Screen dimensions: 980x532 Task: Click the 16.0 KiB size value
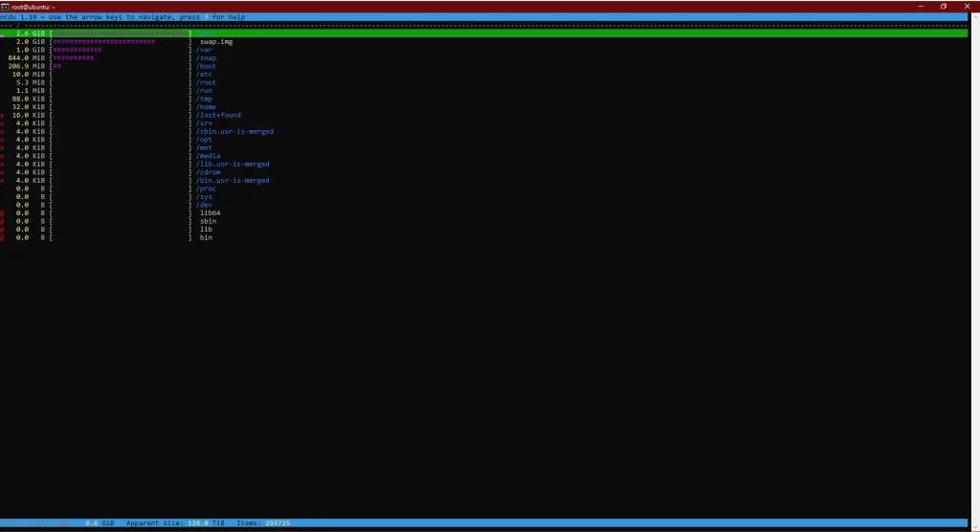point(28,115)
